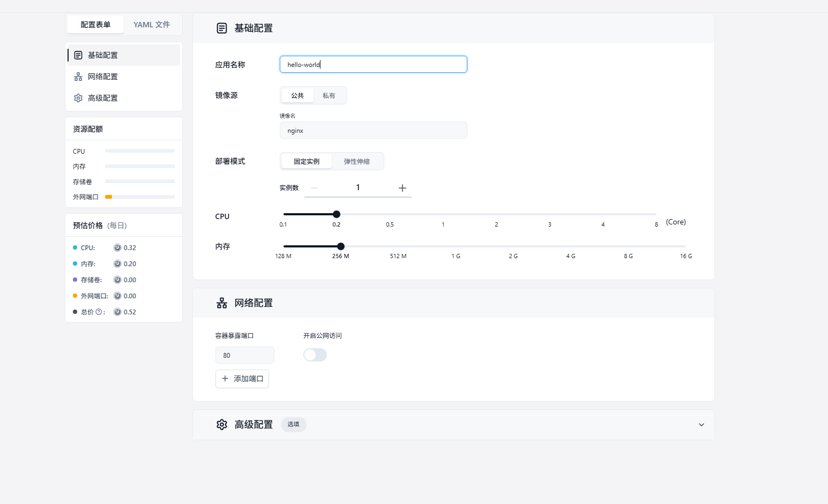Viewport: 828px width, 504px height.
Task: Switch deployment mode to 弹性伸缩
Action: pos(357,162)
